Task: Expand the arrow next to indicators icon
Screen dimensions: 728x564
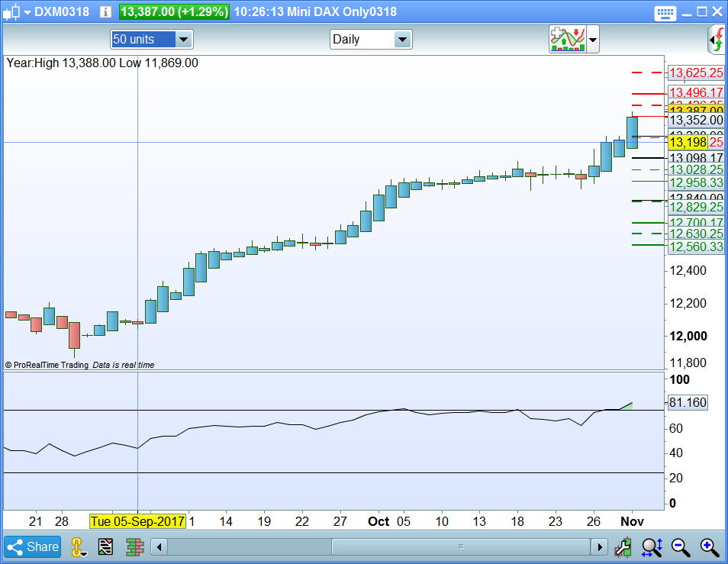Action: 593,40
